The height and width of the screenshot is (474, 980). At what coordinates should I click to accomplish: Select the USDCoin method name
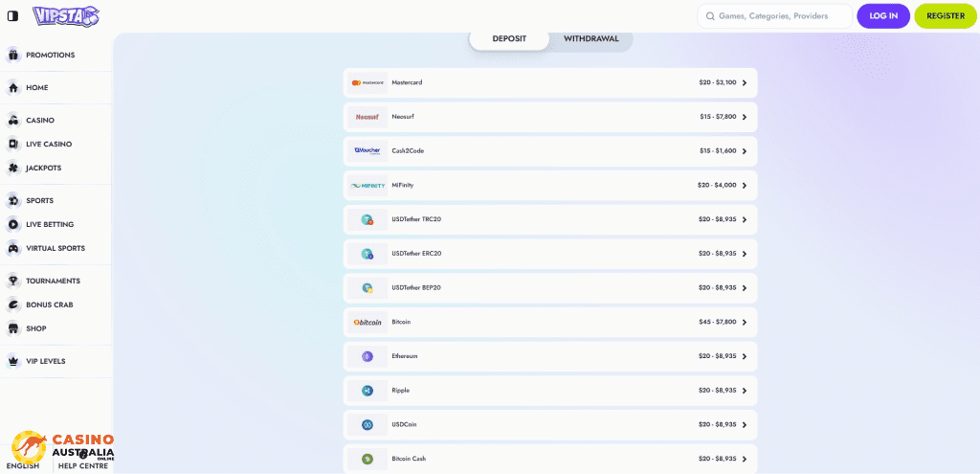point(404,424)
